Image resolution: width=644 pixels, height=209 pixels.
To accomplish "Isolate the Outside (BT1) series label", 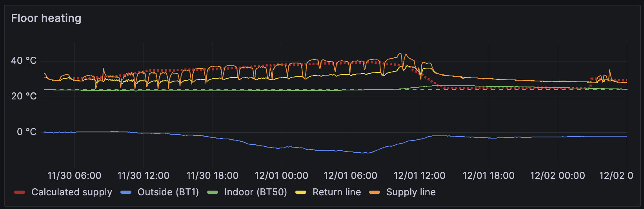I will [x=168, y=192].
